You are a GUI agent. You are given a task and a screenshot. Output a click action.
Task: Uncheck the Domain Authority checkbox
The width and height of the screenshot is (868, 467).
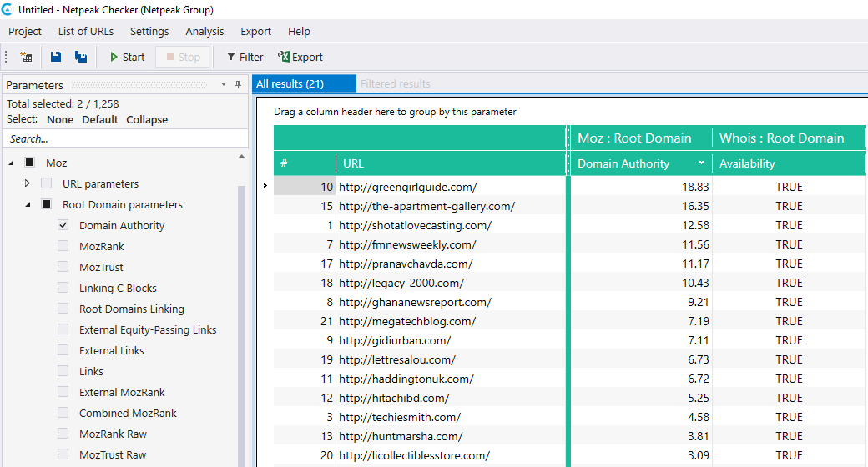(63, 225)
